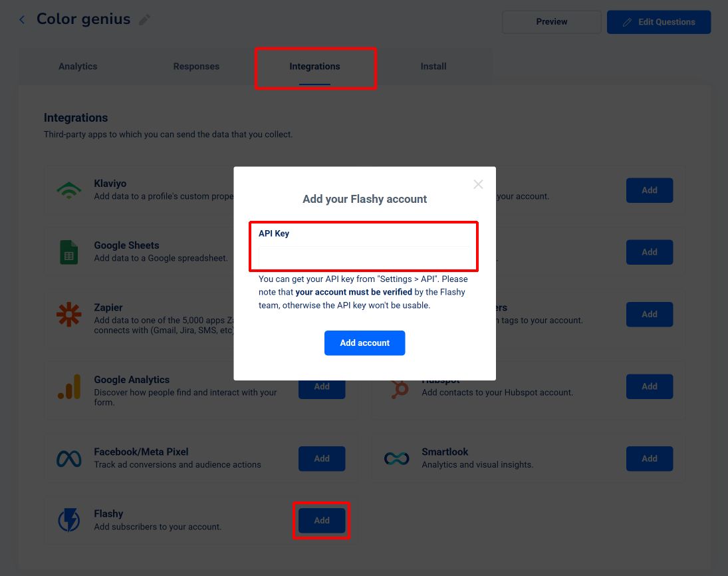Add the Flashy integration
This screenshot has width=728, height=576.
[x=322, y=520]
